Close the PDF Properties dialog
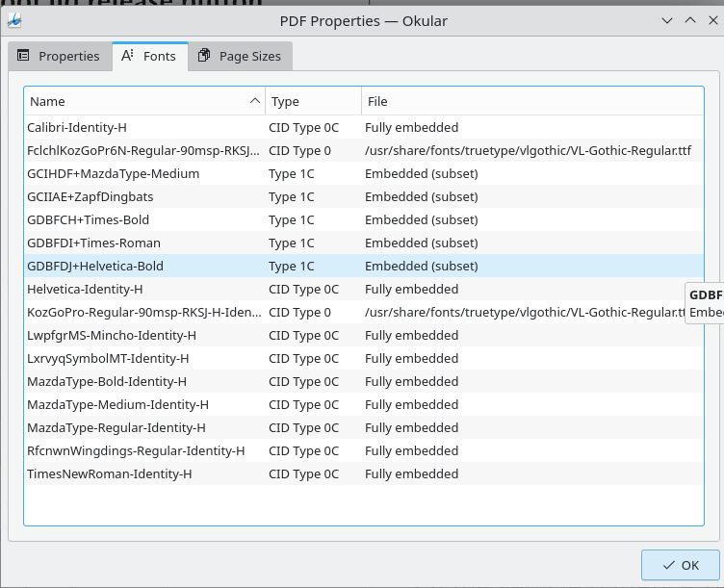Screen dimensions: 724x588 tap(712, 20)
